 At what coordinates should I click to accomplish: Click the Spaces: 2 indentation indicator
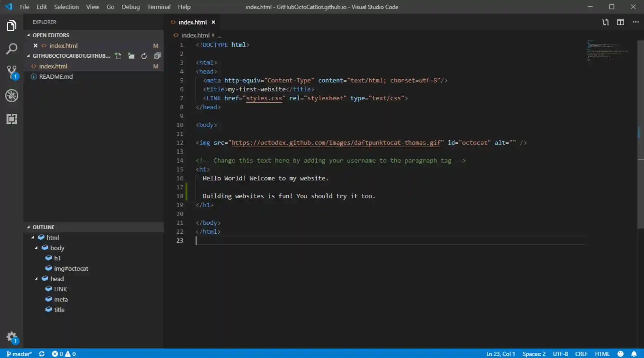point(534,354)
